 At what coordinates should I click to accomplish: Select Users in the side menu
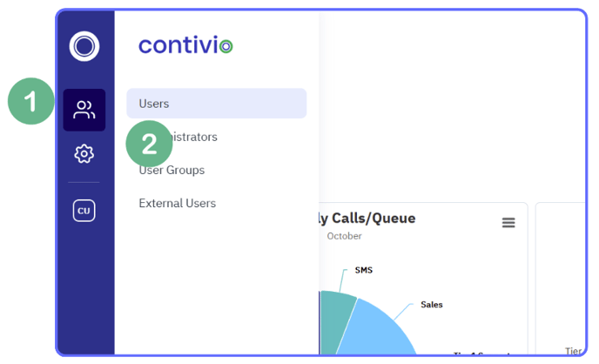pyautogui.click(x=216, y=104)
